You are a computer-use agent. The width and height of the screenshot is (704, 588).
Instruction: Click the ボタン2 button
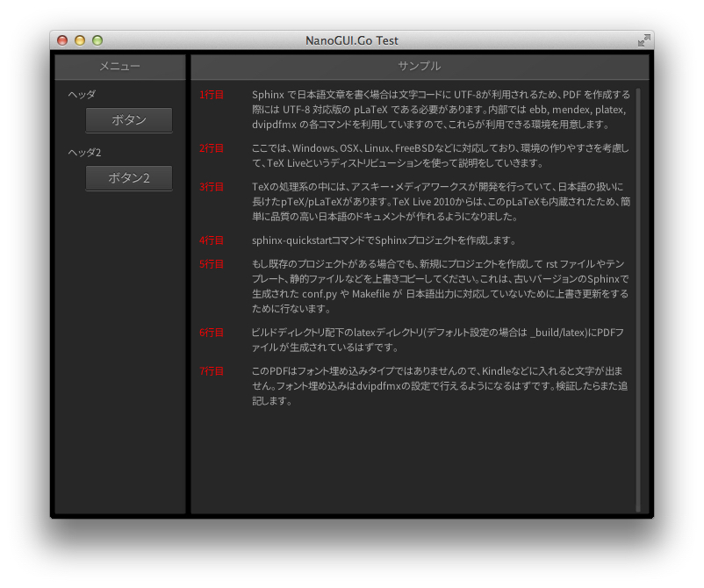129,178
